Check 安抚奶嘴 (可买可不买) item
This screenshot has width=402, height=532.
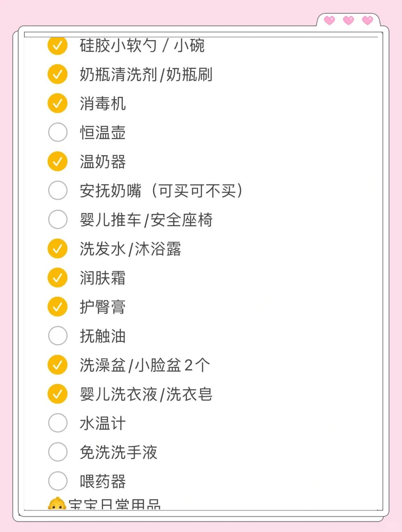point(57,190)
